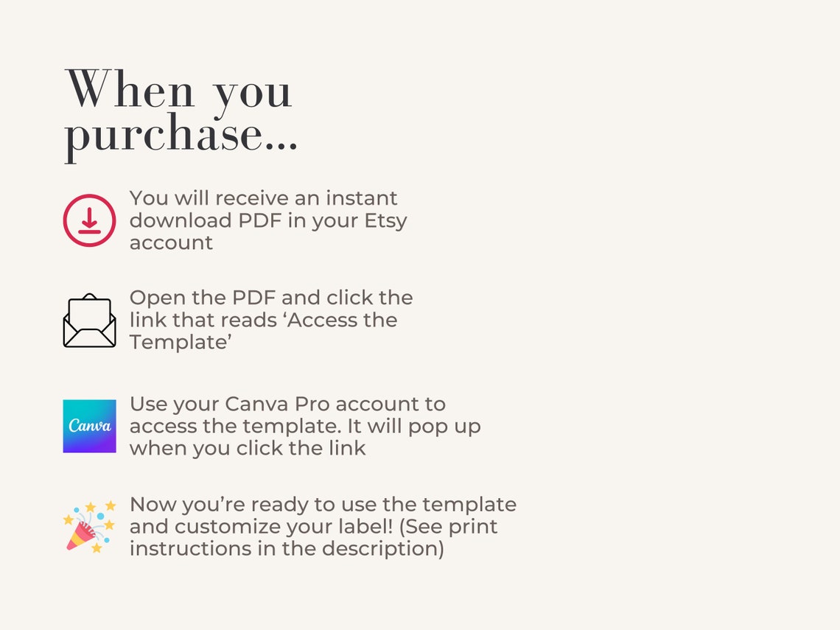Click the 'download PDF in your Etsy' line
The height and width of the screenshot is (630, 840).
tap(268, 221)
